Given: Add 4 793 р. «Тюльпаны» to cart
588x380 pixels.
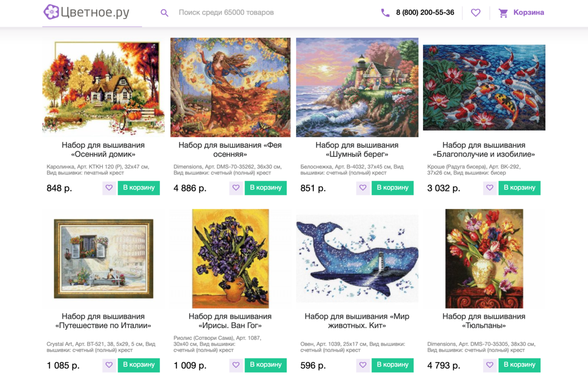Looking at the screenshot, I should pyautogui.click(x=519, y=365).
